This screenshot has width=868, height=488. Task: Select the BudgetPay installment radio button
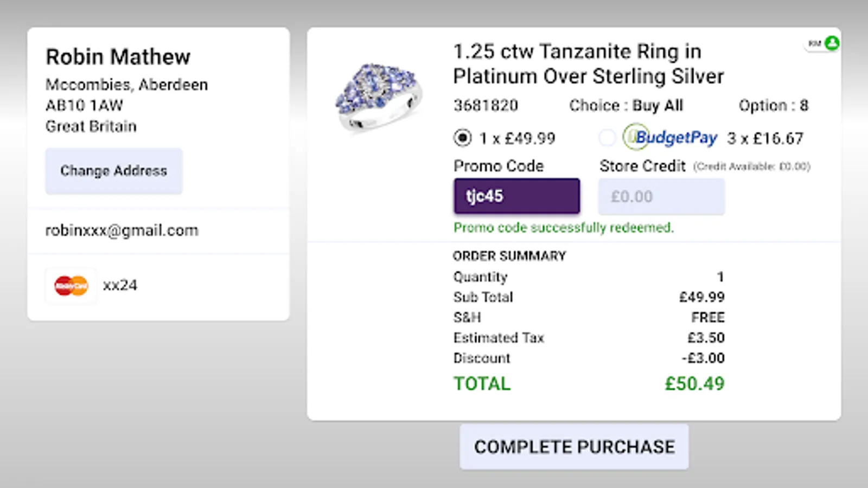[x=607, y=138]
